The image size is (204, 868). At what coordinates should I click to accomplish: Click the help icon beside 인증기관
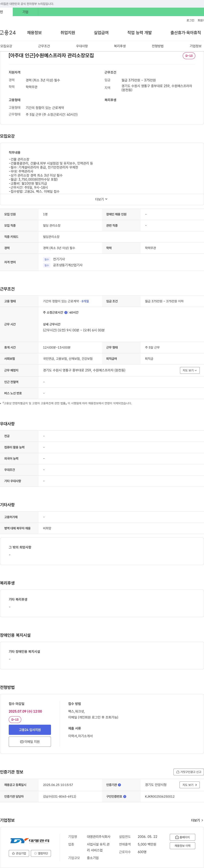[119, 785]
